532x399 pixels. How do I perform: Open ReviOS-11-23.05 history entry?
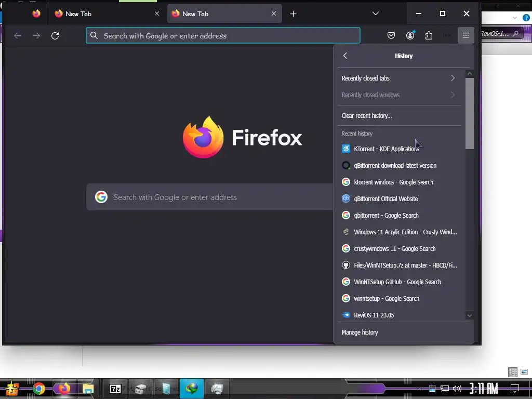pos(400,315)
